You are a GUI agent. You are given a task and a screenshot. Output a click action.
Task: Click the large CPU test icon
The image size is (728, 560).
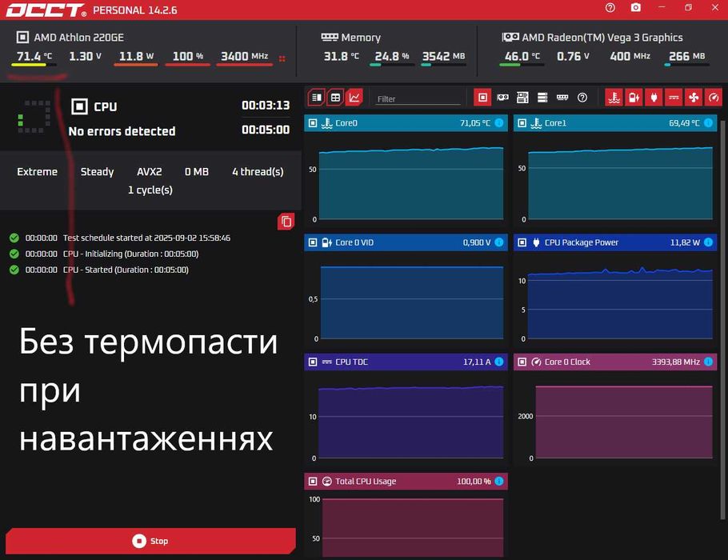pos(79,106)
